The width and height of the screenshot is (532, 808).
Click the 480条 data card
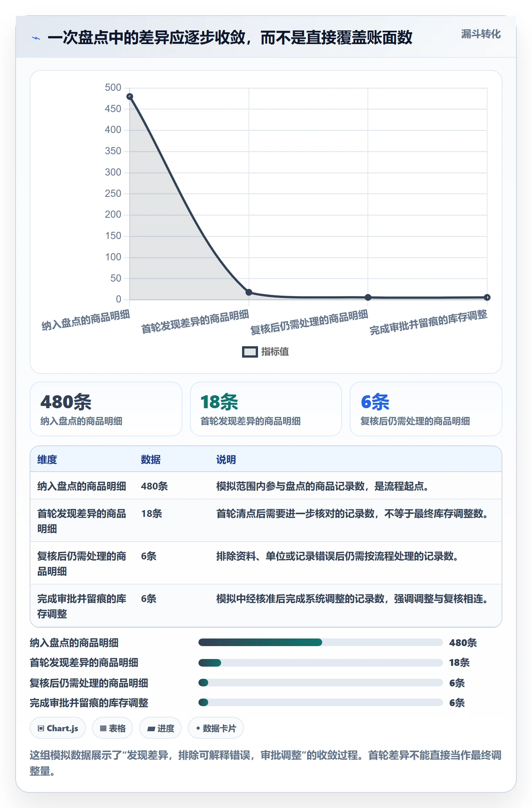pos(106,409)
